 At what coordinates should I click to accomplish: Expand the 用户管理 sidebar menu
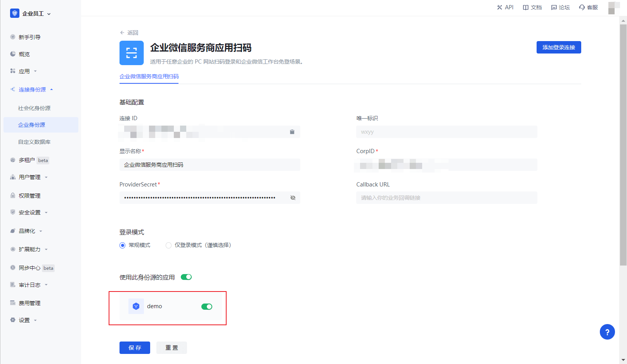click(30, 177)
